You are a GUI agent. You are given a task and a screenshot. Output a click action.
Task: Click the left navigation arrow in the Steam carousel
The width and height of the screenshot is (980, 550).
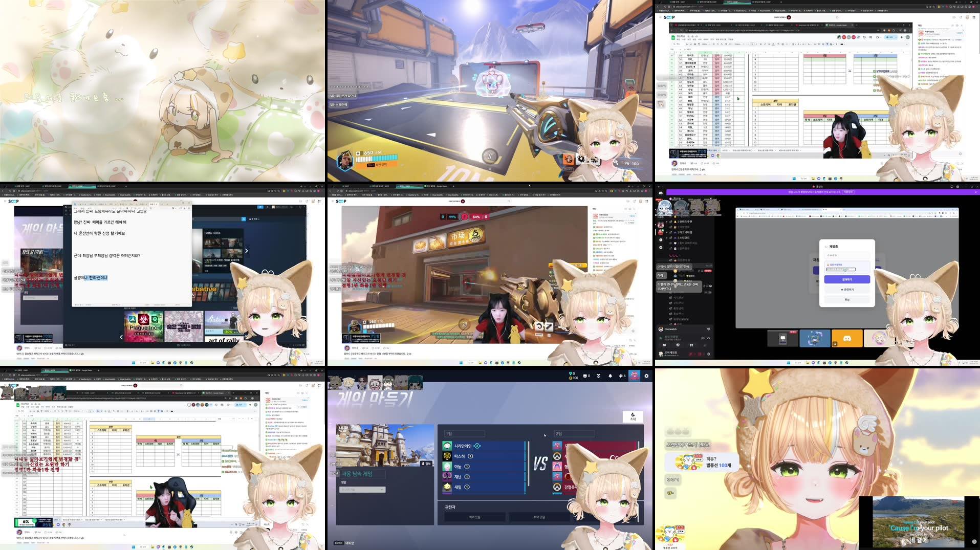(121, 337)
